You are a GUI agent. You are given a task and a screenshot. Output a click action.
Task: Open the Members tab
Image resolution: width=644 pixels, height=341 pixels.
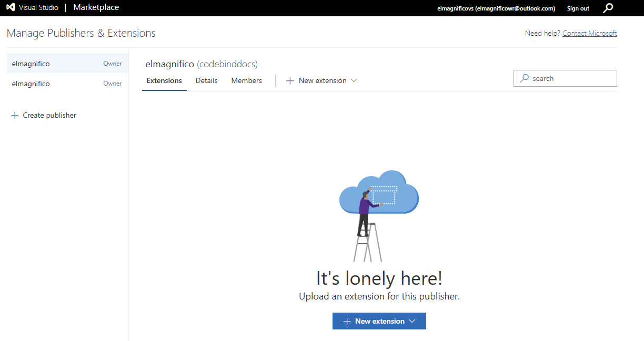point(246,80)
